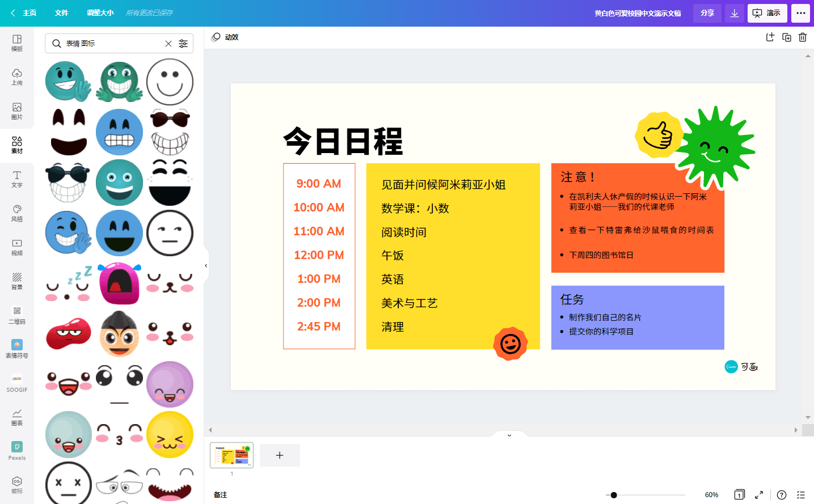Screen dimensions: 814x504
Task: Open the help question mark icon
Action: (x=782, y=494)
